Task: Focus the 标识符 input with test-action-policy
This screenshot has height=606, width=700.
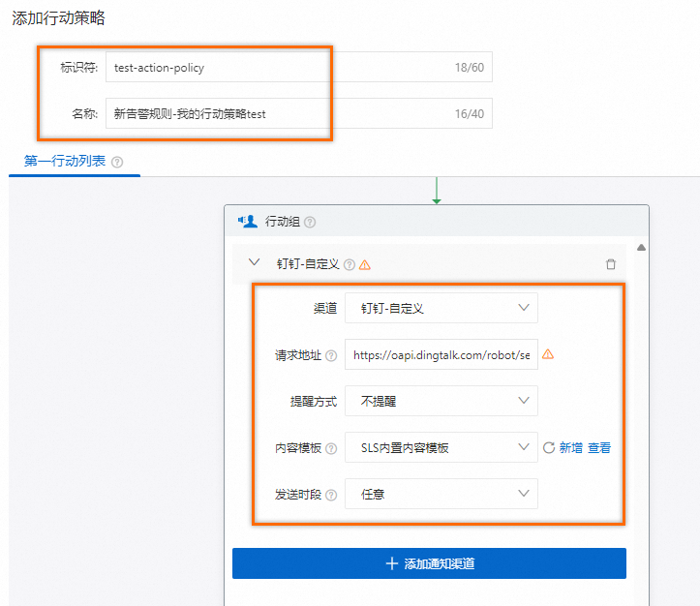Action: pos(299,68)
